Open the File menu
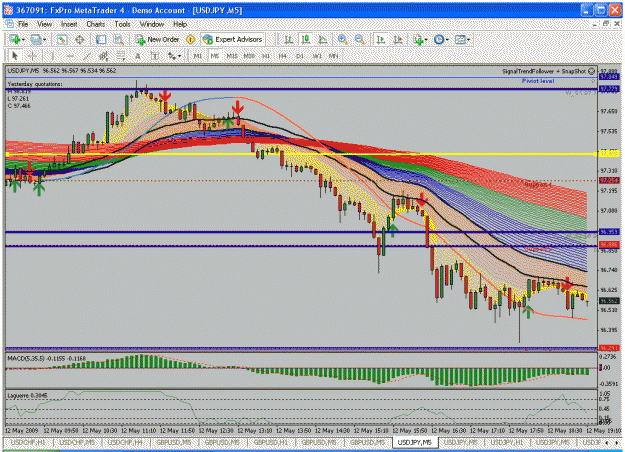The width and height of the screenshot is (625, 452). point(23,24)
